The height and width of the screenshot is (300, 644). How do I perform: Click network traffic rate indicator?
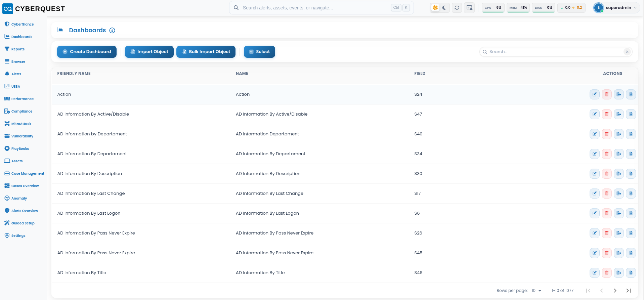tap(571, 8)
